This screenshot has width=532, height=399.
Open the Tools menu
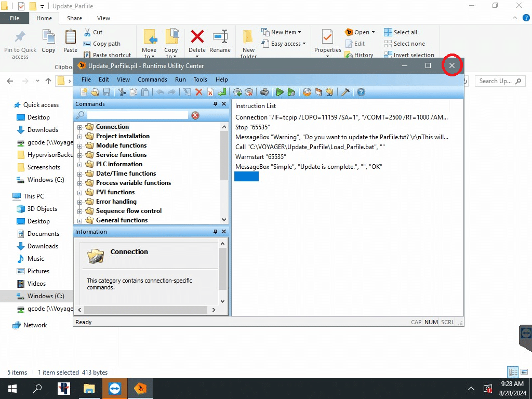[x=200, y=79]
